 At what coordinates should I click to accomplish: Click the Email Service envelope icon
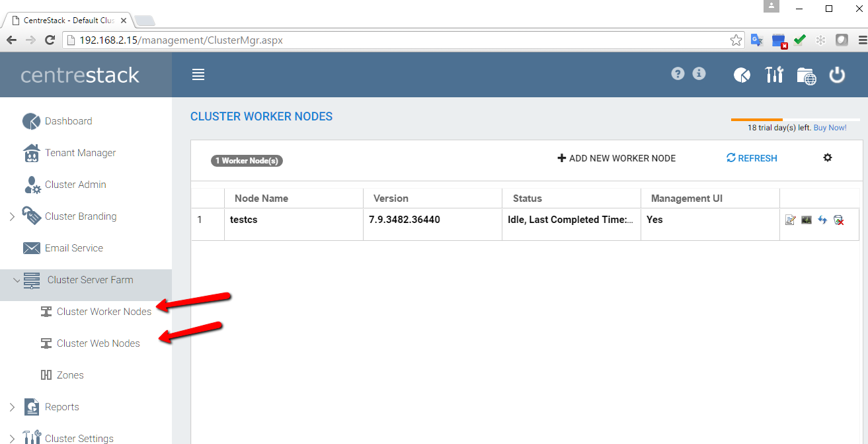(31, 248)
